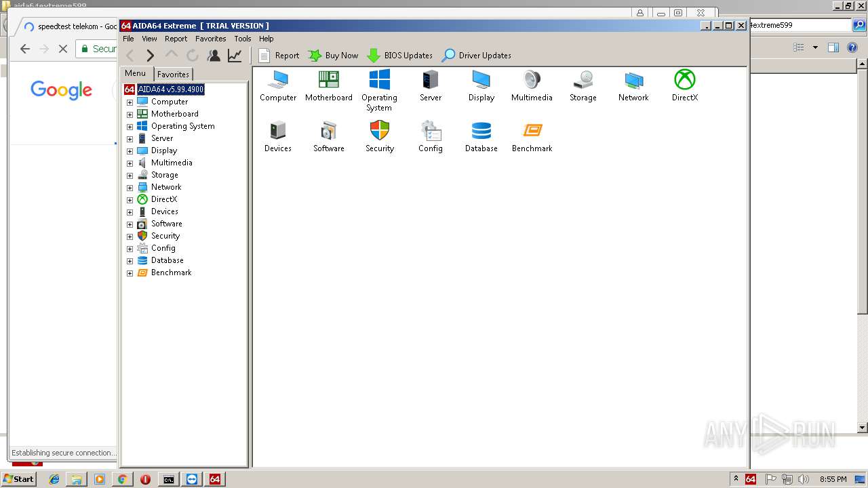Open the Operating System icon in main pane
Viewport: 868px width, 488px height.
[379, 80]
